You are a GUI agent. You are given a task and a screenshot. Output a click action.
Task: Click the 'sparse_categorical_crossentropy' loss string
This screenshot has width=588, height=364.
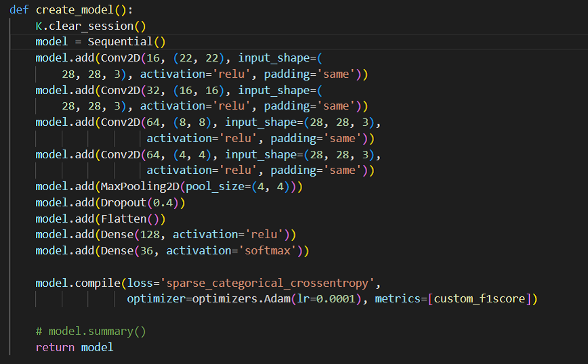pos(268,283)
